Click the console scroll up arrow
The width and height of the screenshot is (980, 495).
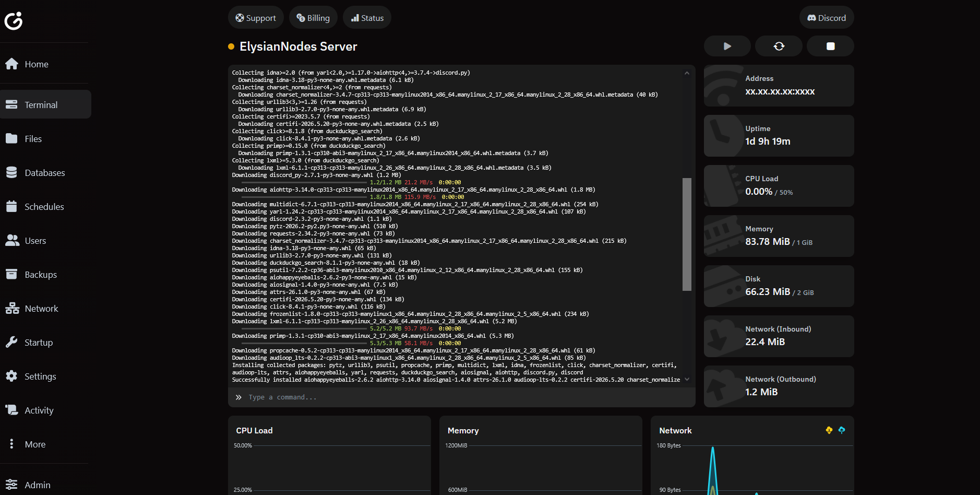(687, 73)
